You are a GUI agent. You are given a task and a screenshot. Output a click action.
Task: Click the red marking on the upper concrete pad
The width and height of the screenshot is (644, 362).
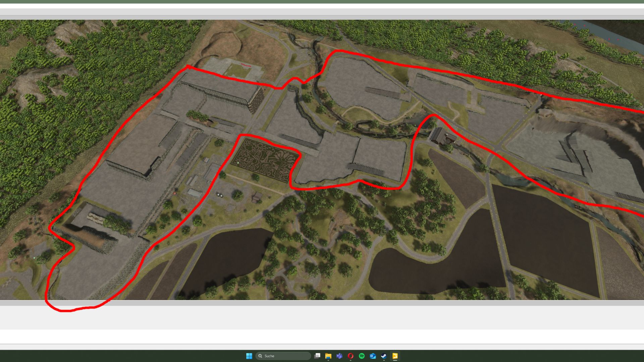(246, 65)
